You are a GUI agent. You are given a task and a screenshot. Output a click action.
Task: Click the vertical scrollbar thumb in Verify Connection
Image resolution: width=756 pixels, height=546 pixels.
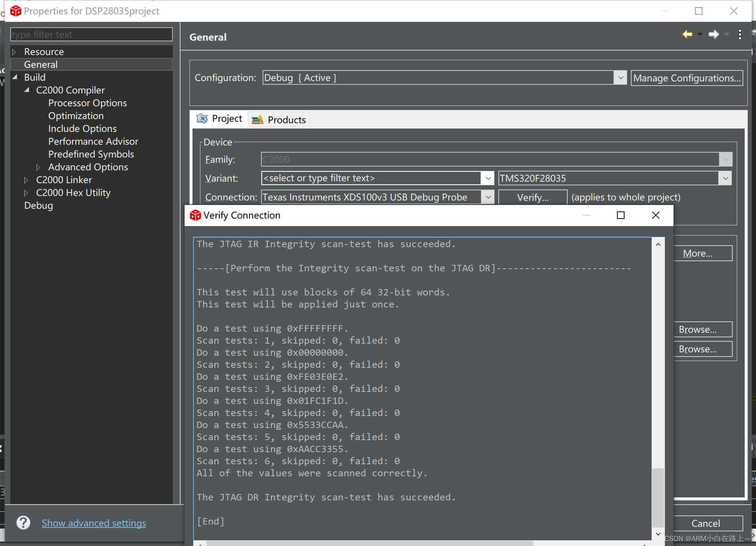click(658, 497)
